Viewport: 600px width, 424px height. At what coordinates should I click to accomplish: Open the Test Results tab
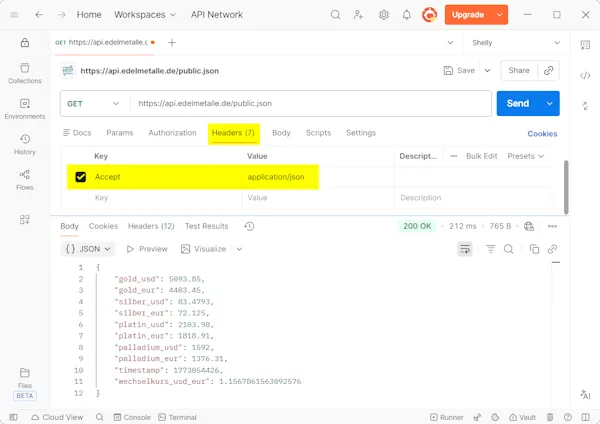[x=206, y=226]
